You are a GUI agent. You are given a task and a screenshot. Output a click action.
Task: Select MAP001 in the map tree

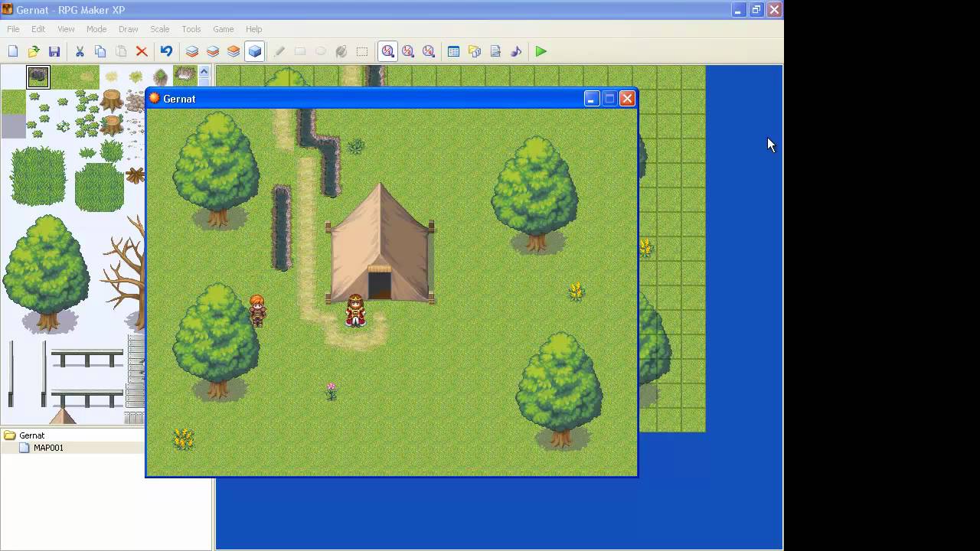point(48,448)
